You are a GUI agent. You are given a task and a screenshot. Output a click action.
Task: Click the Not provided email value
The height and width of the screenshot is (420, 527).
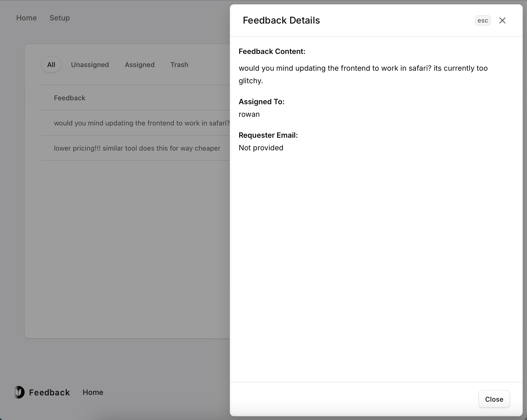[x=261, y=148]
